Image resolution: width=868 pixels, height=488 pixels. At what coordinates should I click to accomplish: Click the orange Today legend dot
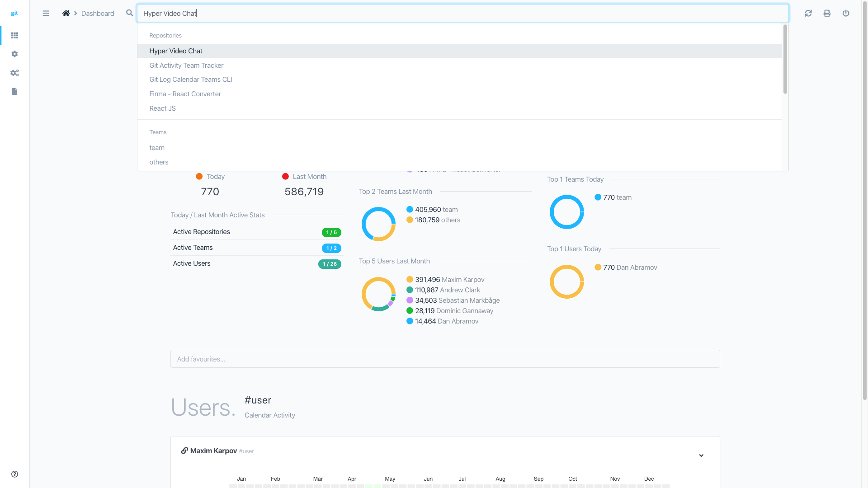199,176
